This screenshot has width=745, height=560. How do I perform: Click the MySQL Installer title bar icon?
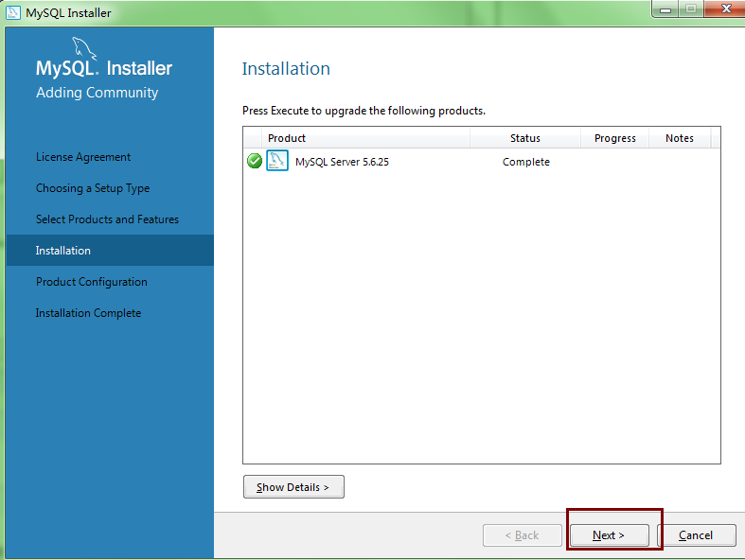tap(13, 12)
